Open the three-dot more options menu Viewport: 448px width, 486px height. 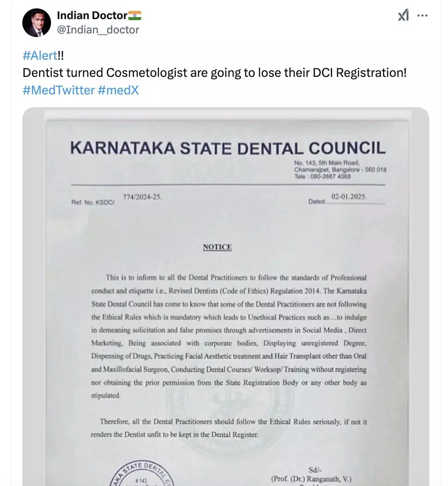[x=422, y=16]
